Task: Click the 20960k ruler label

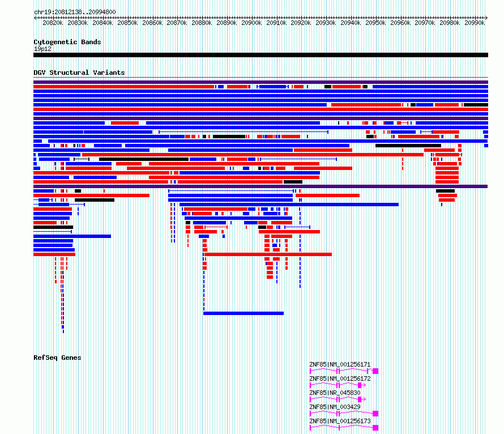Action: (400, 23)
